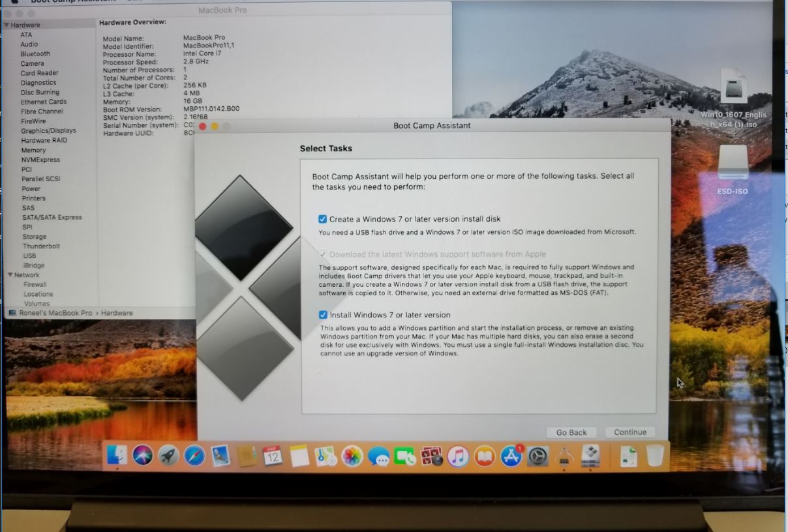788x532 pixels.
Task: Open the Trash in the Dock
Action: click(x=655, y=456)
